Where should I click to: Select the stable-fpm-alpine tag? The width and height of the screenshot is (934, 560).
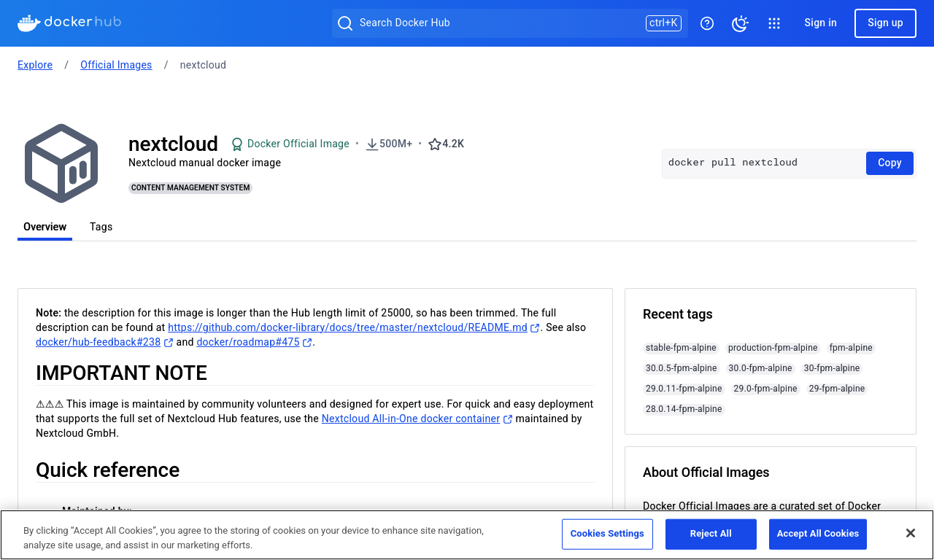[x=681, y=348]
